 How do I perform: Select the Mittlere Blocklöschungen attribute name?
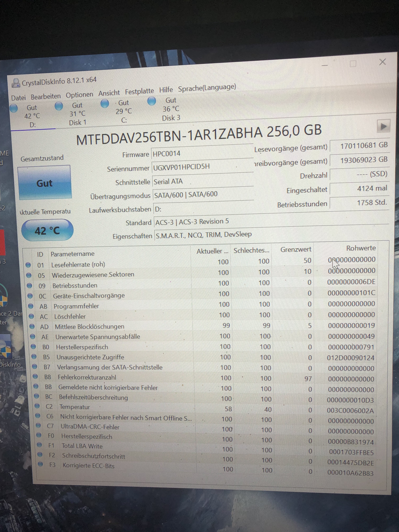point(89,326)
